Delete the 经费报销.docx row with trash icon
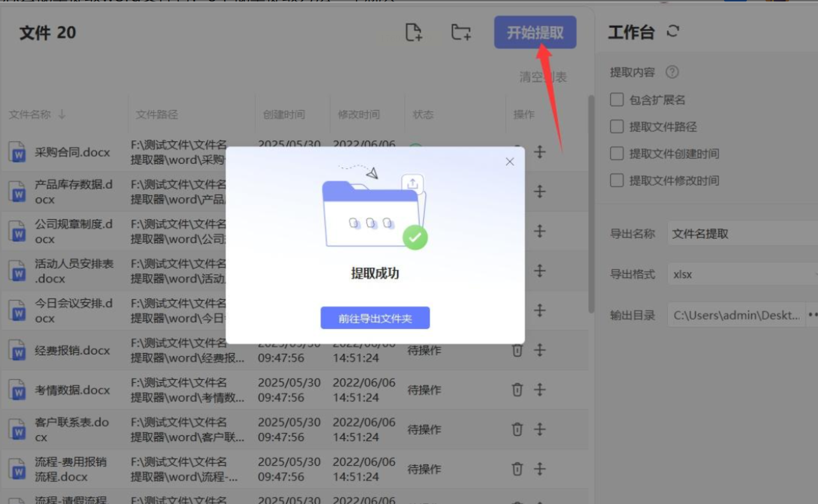 click(517, 350)
